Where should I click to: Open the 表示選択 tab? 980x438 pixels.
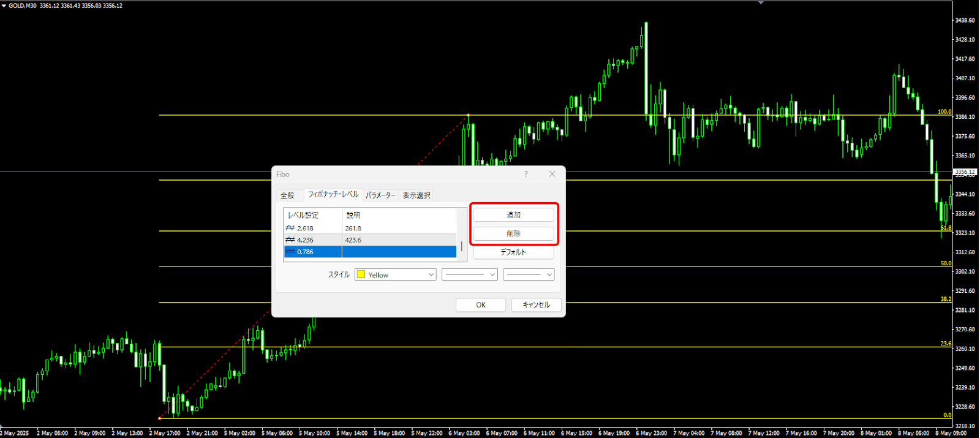tap(416, 195)
